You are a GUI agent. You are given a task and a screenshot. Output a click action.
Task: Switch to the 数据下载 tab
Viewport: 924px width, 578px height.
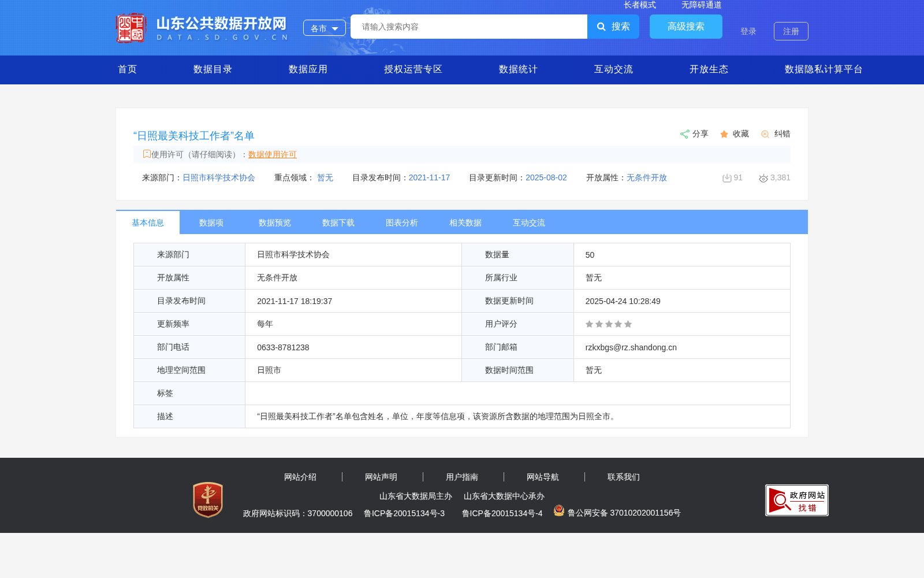tap(338, 223)
